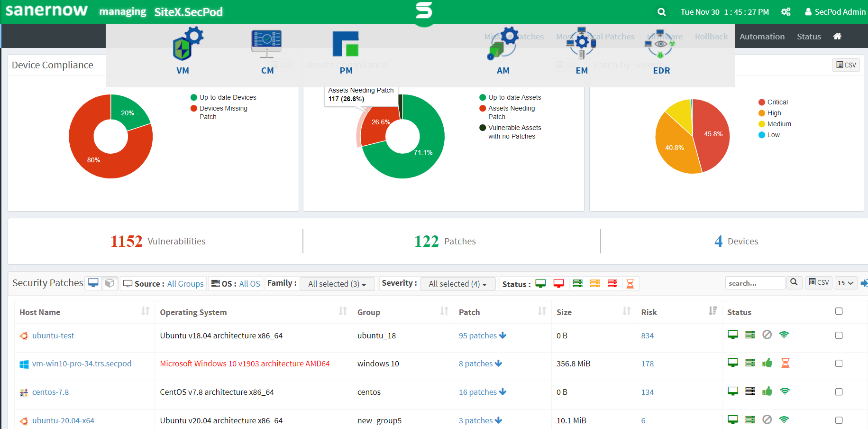Open the centos-7.8 host link
The height and width of the screenshot is (429, 868).
point(50,392)
